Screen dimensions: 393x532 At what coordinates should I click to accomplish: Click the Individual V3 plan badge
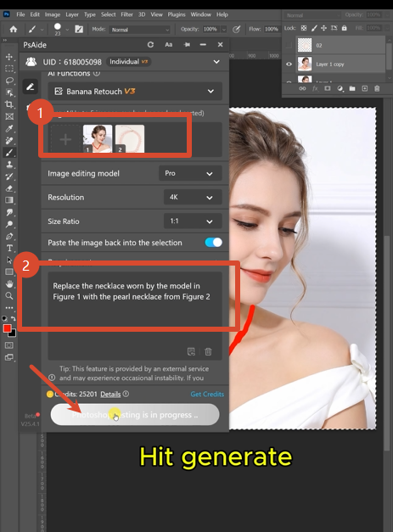[x=129, y=61]
